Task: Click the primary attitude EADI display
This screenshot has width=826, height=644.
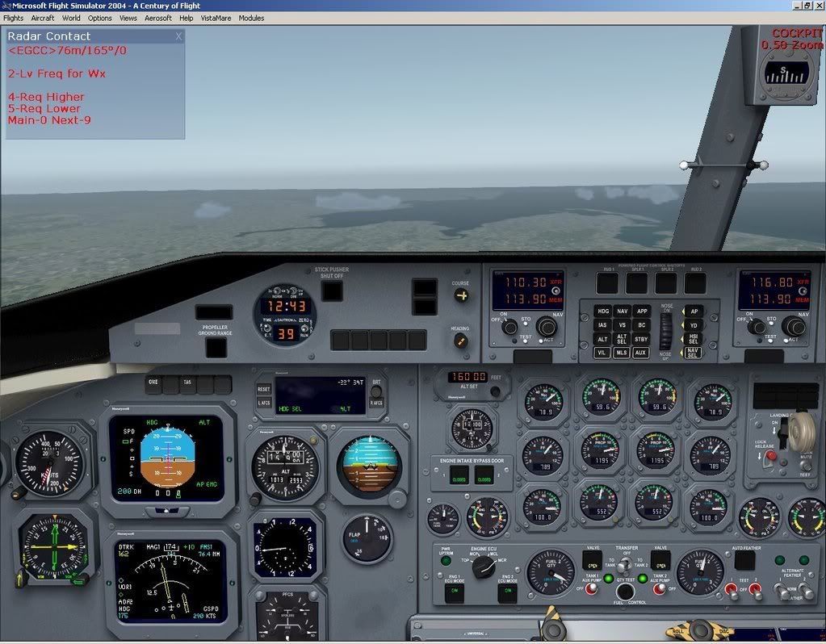Action: [x=168, y=458]
